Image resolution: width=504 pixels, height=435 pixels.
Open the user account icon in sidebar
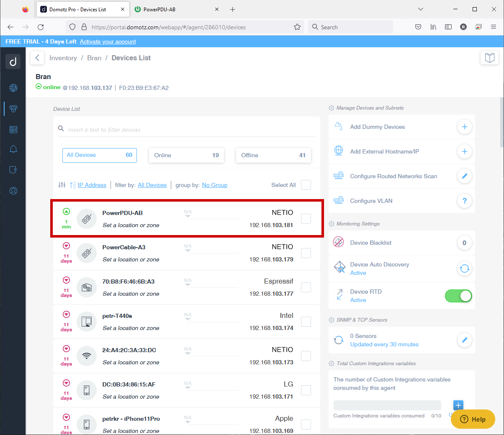13,191
